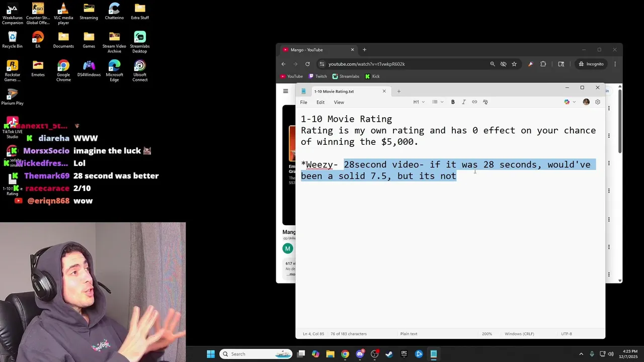
Task: Click the third-party cookies eye icon
Action: (x=503, y=64)
